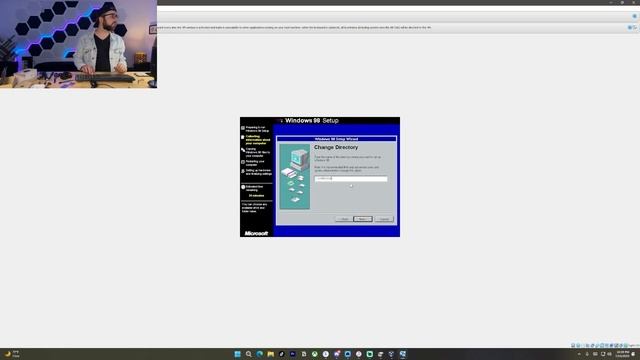Screen dimensions: 640x360
Task: Click the computer illustration in Setup Wizard
Action: click(295, 176)
